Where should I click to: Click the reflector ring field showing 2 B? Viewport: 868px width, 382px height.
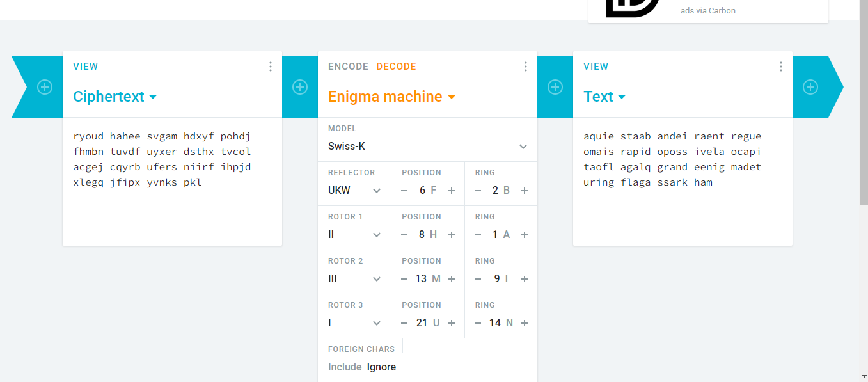501,191
